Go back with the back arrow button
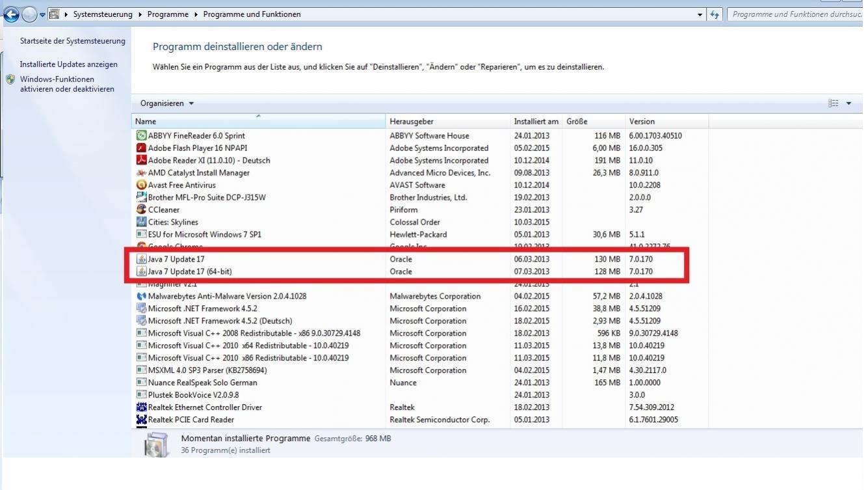868x490 pixels. coord(11,14)
